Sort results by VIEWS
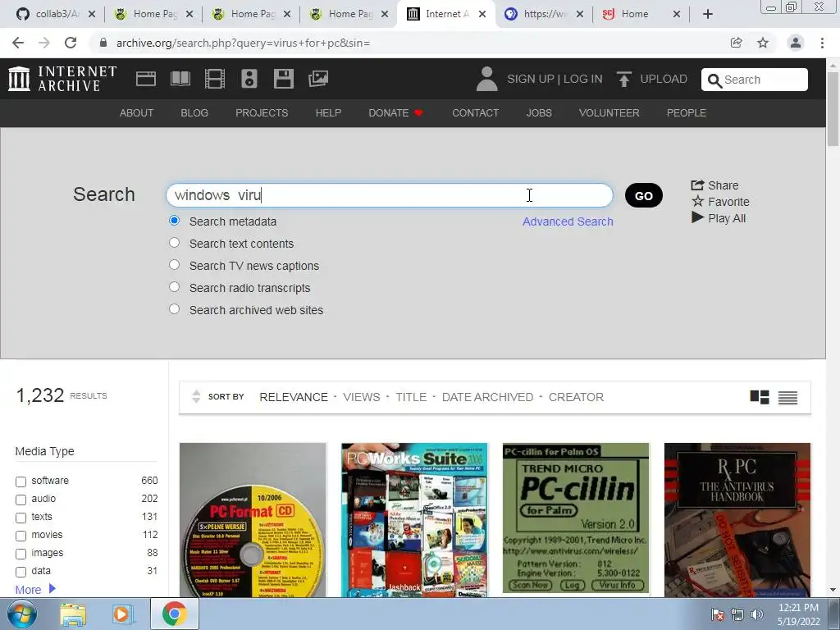The width and height of the screenshot is (840, 630). click(x=362, y=397)
